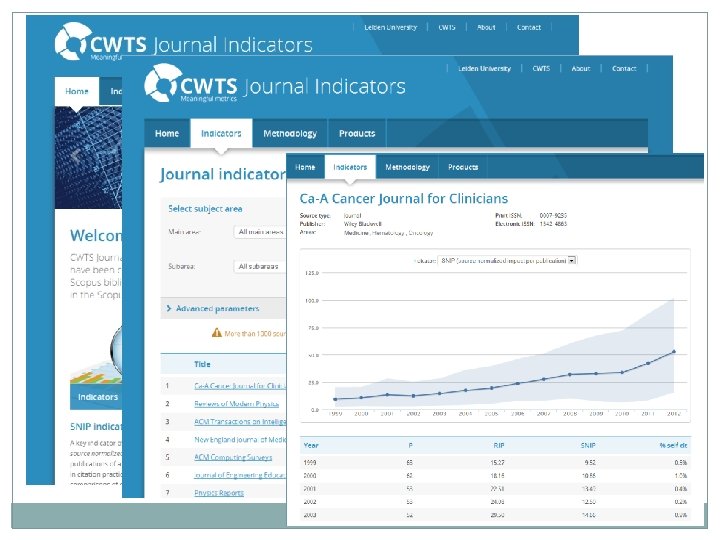Image resolution: width=720 pixels, height=540 pixels.
Task: Open ACM Computing Surveys link
Action: coord(233,457)
